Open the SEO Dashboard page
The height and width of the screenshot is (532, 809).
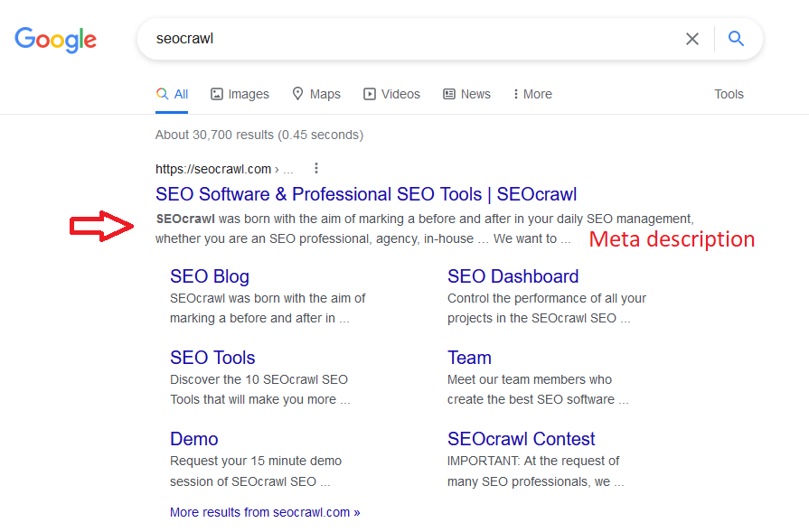pos(513,275)
